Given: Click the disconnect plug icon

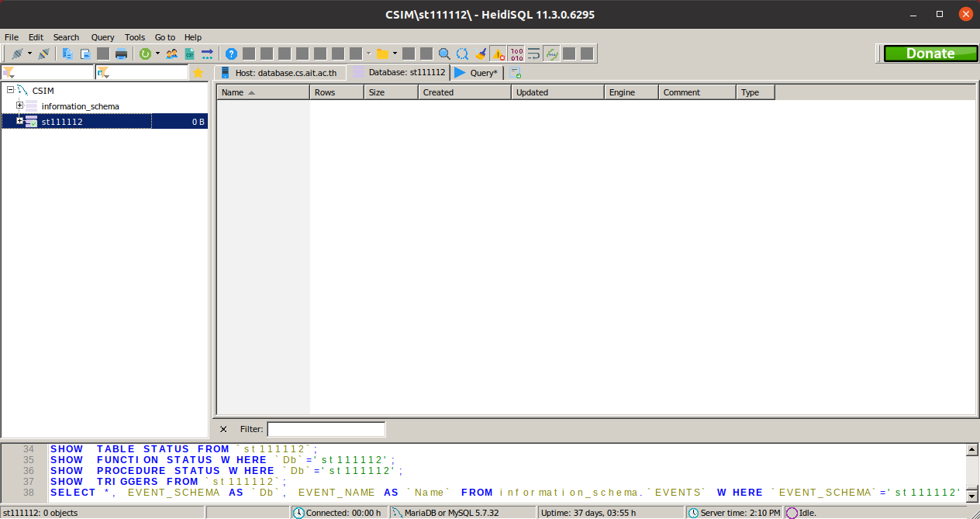Looking at the screenshot, I should tap(43, 54).
